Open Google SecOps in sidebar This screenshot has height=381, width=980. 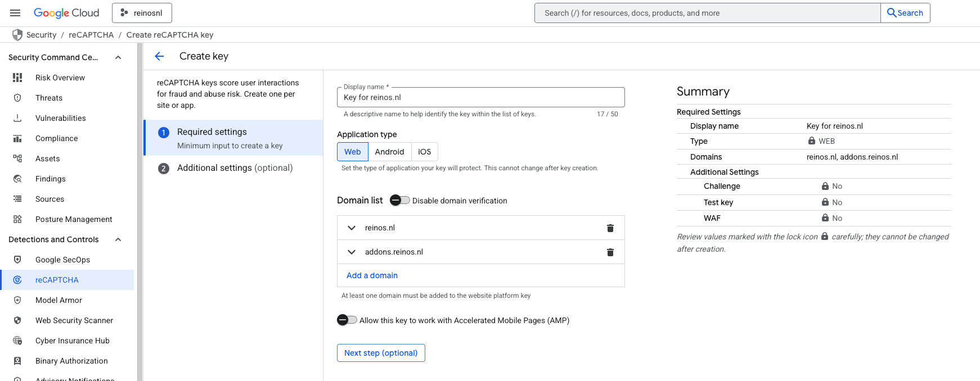(x=62, y=260)
